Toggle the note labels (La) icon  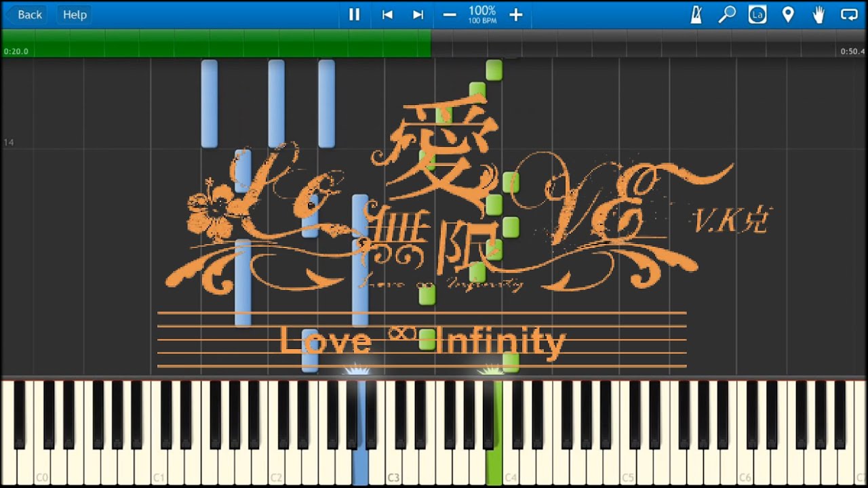757,14
